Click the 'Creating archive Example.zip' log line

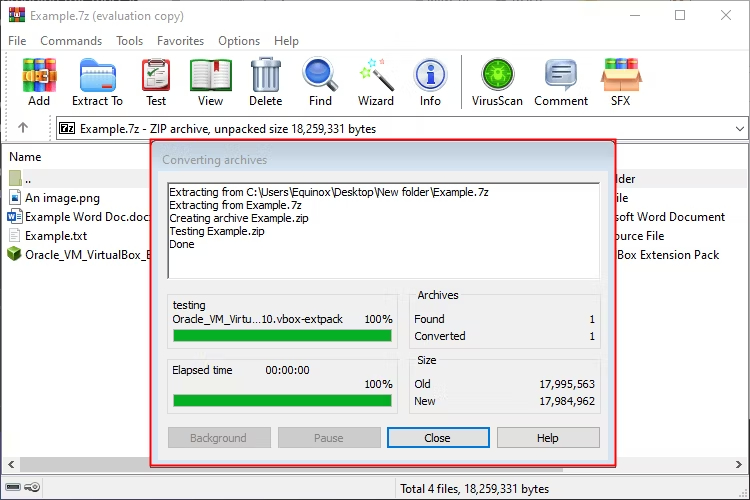(x=239, y=218)
